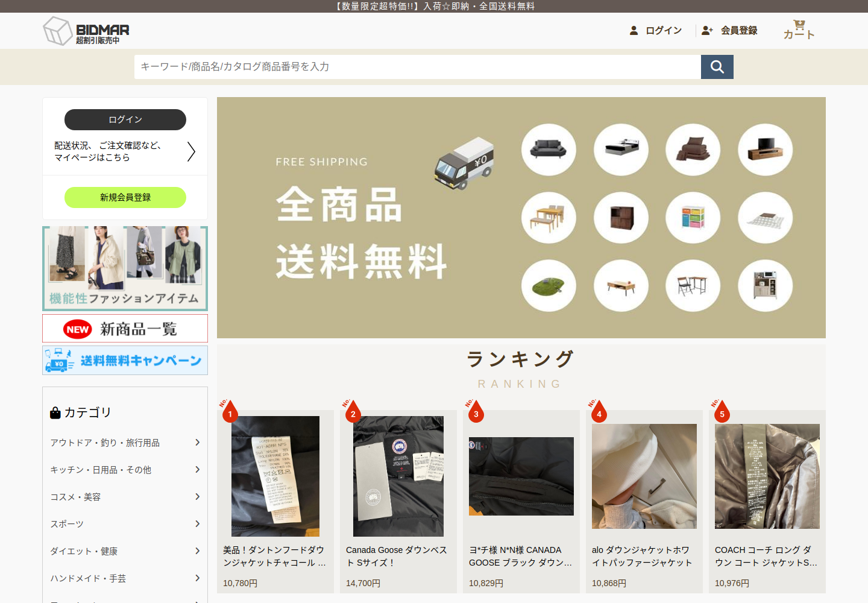Click the カテゴリ bag icon
Viewport: 868px width, 603px height.
[55, 412]
